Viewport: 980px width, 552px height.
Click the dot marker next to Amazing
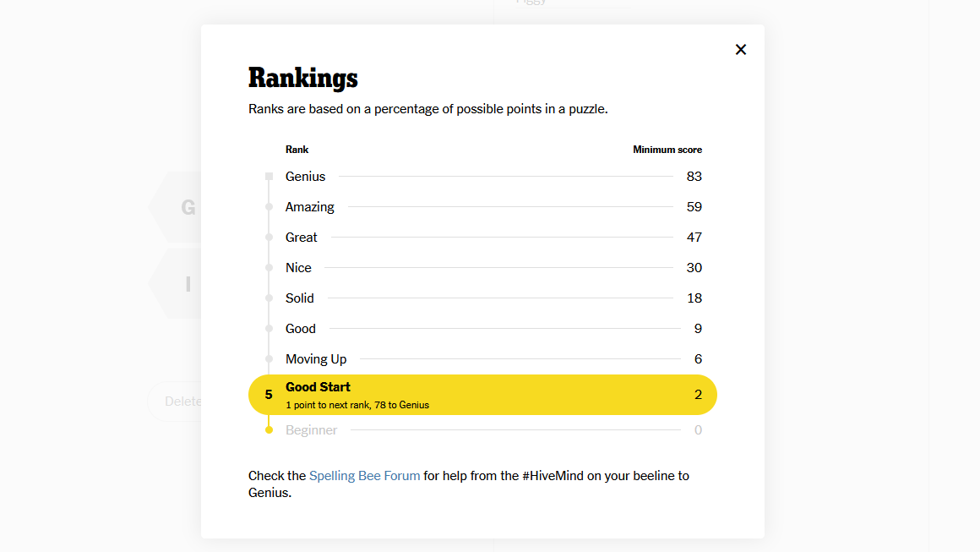point(269,207)
